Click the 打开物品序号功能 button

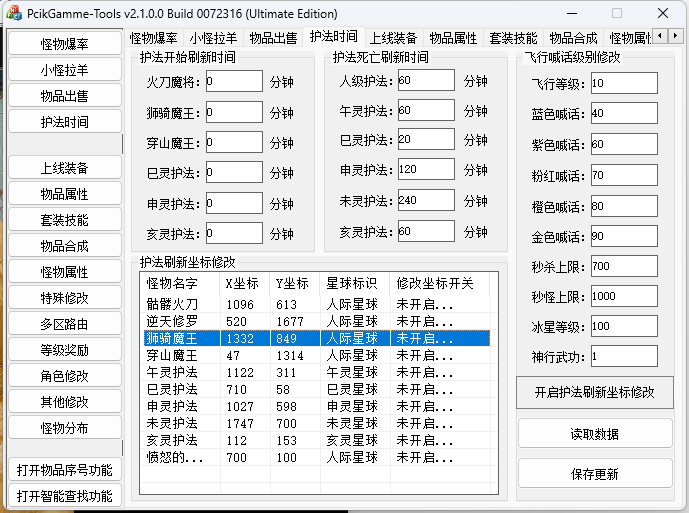65,469
